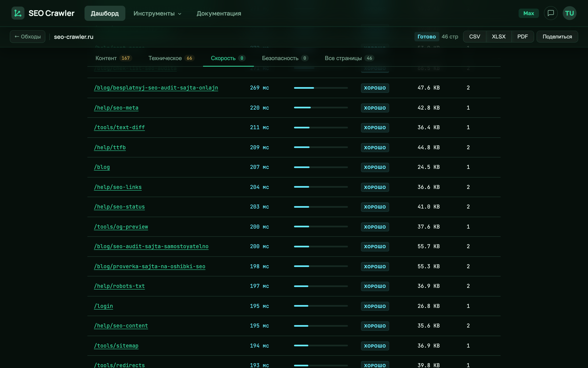The width and height of the screenshot is (588, 368).
Task: Open the /tools/og-preview link
Action: [x=121, y=227]
